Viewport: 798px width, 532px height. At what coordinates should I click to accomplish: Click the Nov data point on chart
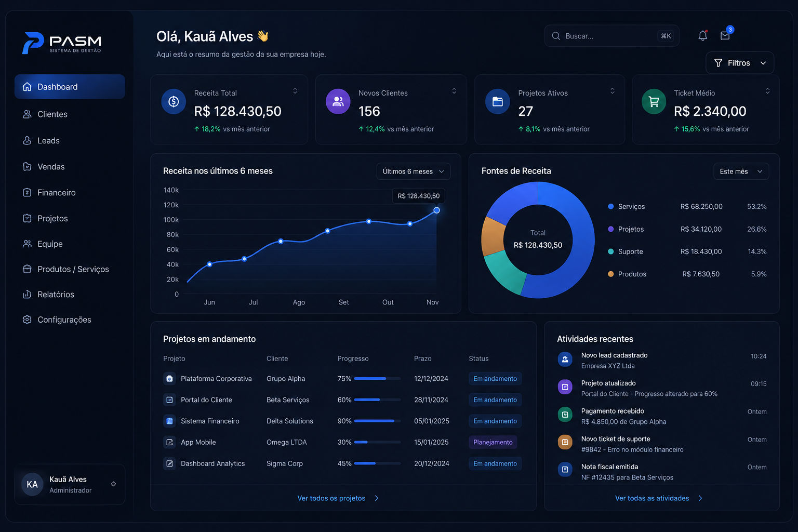point(436,210)
